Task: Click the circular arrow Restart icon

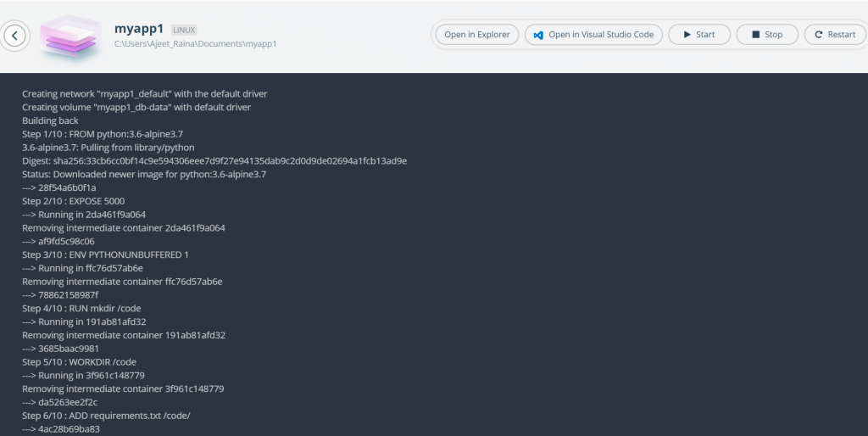Action: tap(819, 34)
